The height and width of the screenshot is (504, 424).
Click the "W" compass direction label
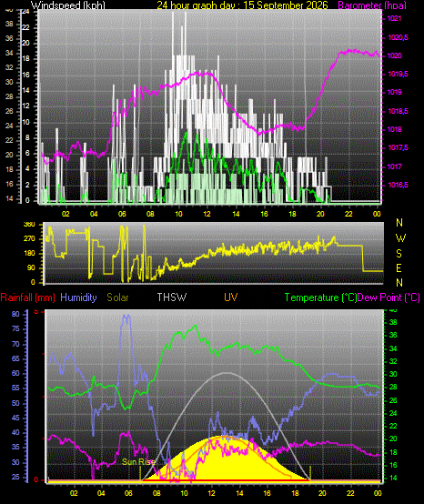pos(400,238)
